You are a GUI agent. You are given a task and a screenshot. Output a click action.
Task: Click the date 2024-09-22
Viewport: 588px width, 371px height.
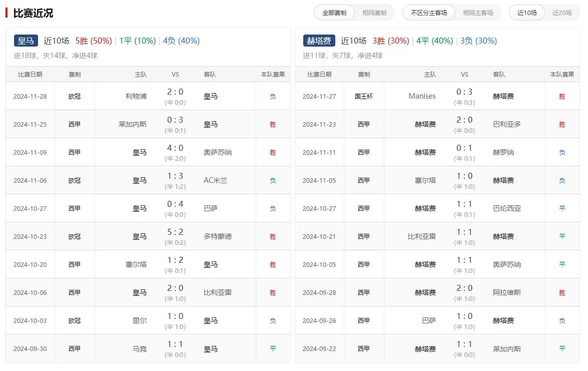point(319,348)
